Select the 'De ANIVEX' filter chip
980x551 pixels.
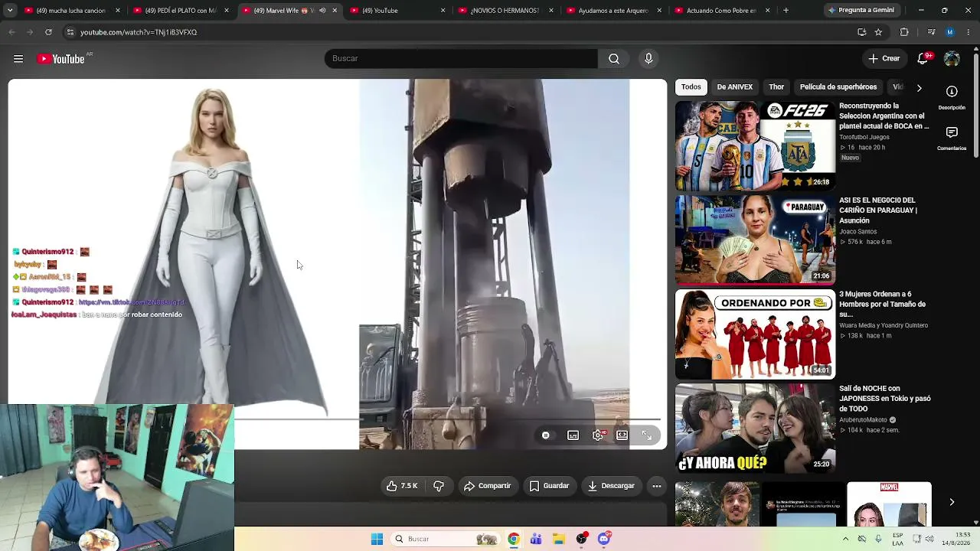735,87
